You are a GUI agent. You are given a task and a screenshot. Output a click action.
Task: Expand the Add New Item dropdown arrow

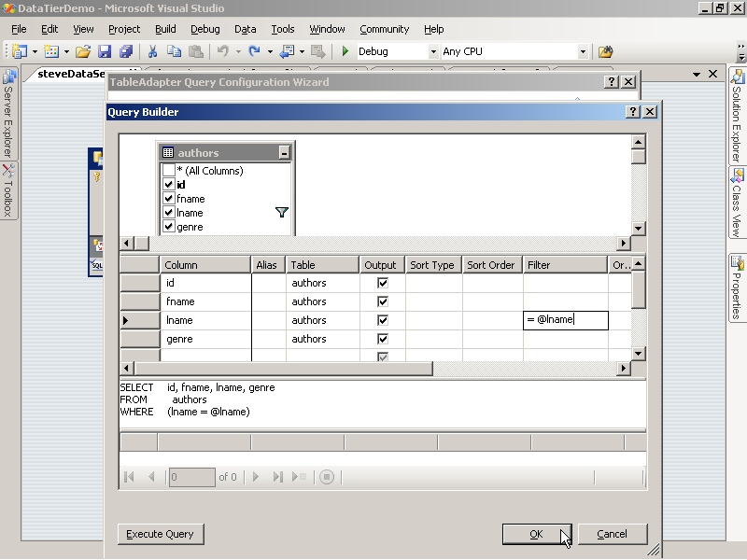(x=66, y=51)
